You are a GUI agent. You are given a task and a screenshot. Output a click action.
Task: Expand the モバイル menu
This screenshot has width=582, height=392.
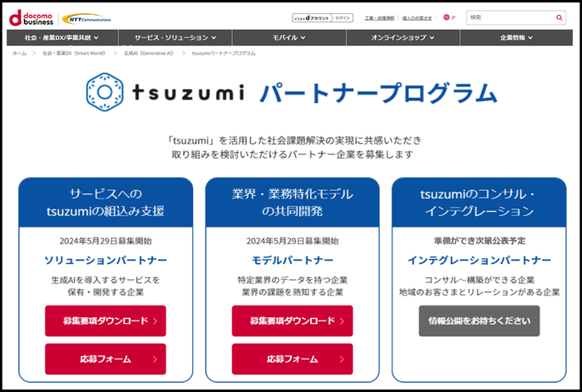click(289, 37)
